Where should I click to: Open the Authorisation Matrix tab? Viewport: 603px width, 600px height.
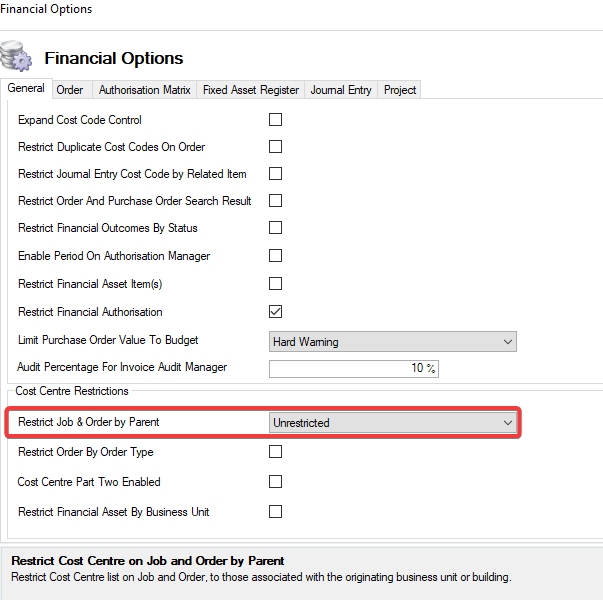pos(144,90)
